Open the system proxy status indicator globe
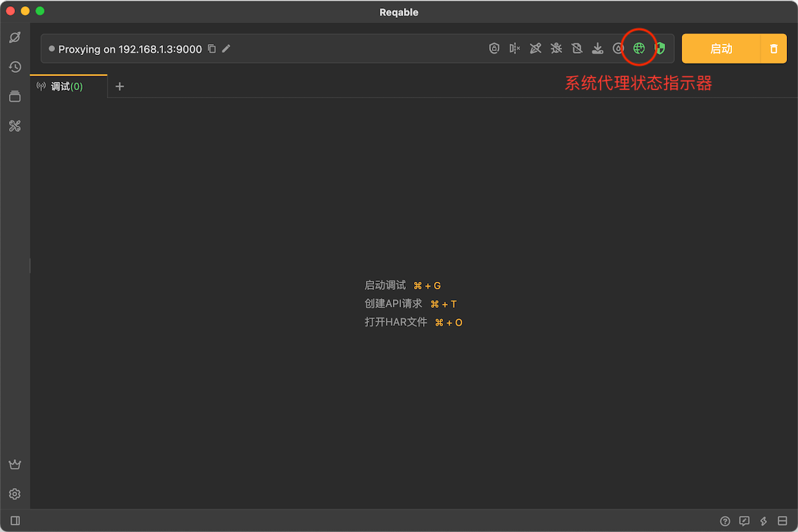The height and width of the screenshot is (532, 798). point(638,48)
